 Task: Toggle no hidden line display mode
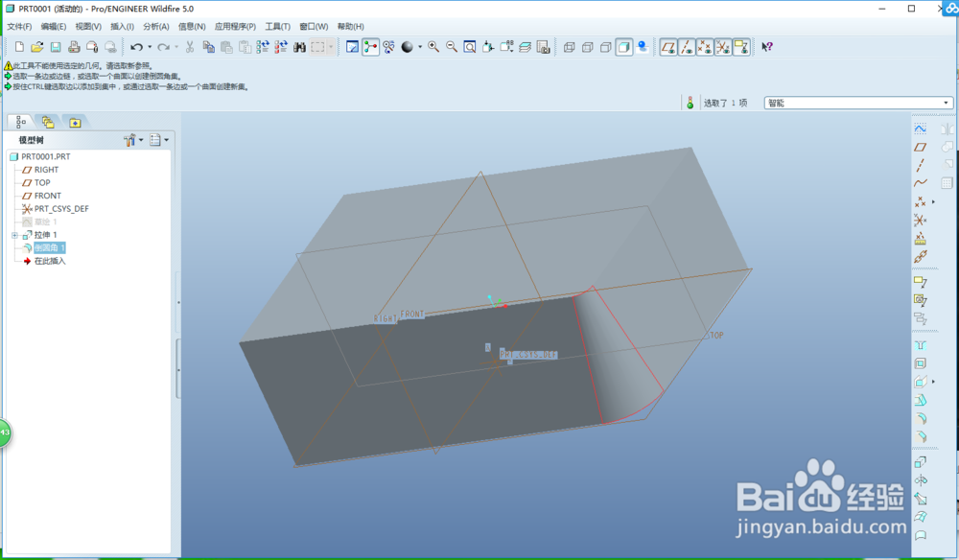click(605, 47)
